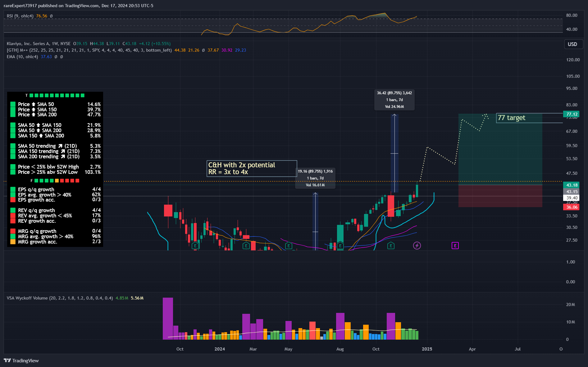
Task: Click the [GTH] M++ indicator legend
Action: point(89,50)
